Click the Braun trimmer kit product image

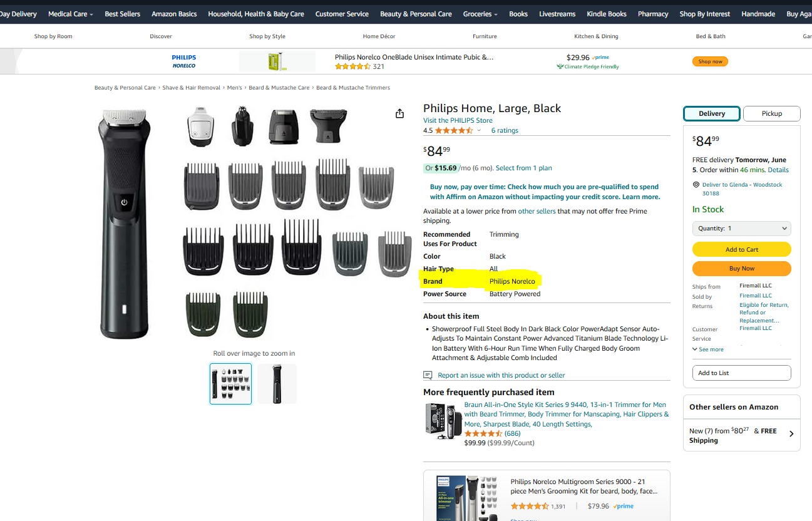coord(442,421)
